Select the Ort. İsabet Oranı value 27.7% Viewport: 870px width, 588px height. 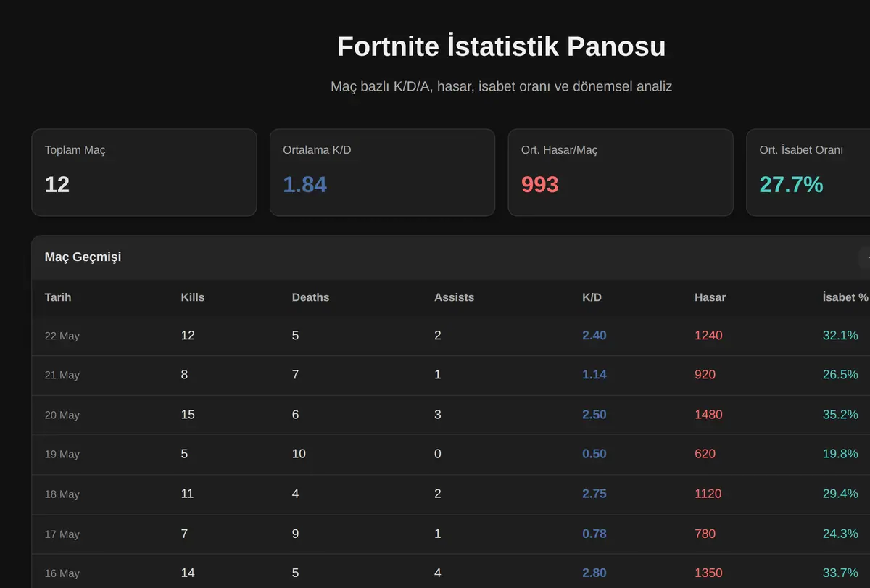pyautogui.click(x=791, y=184)
